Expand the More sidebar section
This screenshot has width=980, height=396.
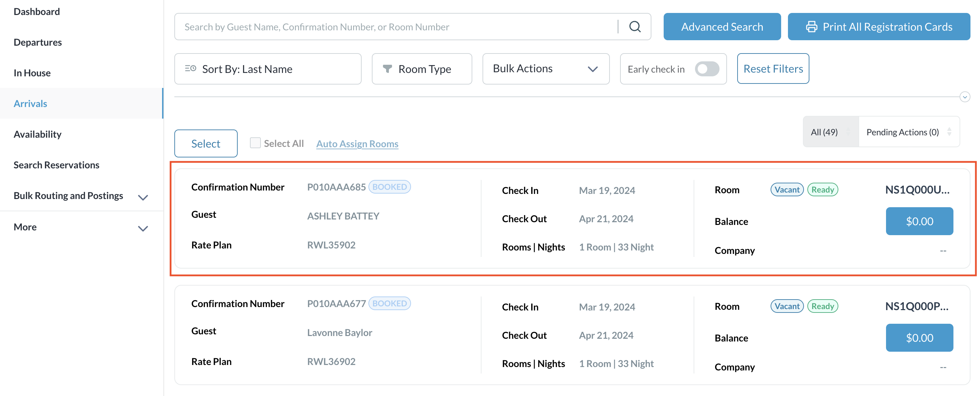click(143, 228)
